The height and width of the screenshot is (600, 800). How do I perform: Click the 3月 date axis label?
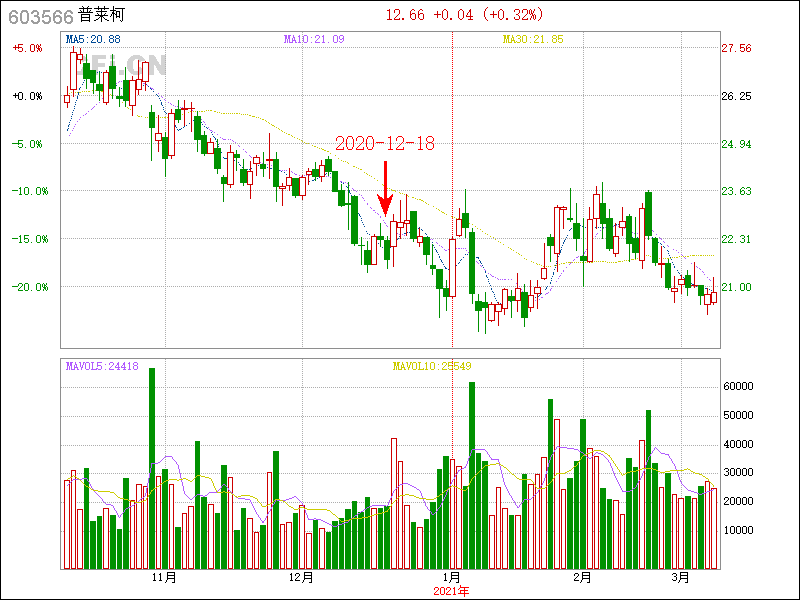pos(681,578)
